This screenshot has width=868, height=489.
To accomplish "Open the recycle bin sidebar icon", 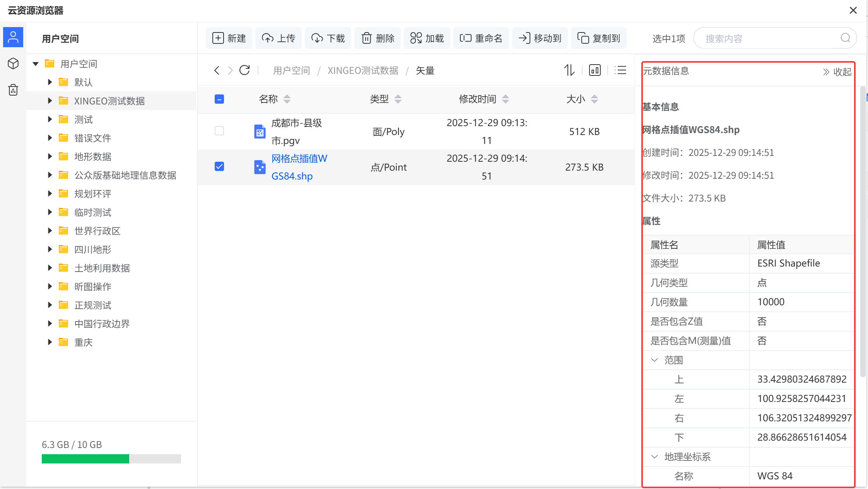I will [13, 90].
